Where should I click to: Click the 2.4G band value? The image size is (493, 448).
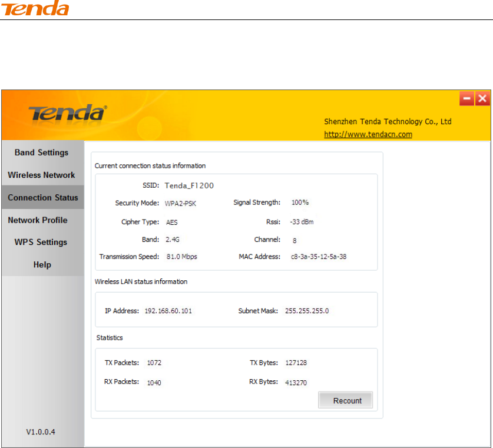(173, 240)
